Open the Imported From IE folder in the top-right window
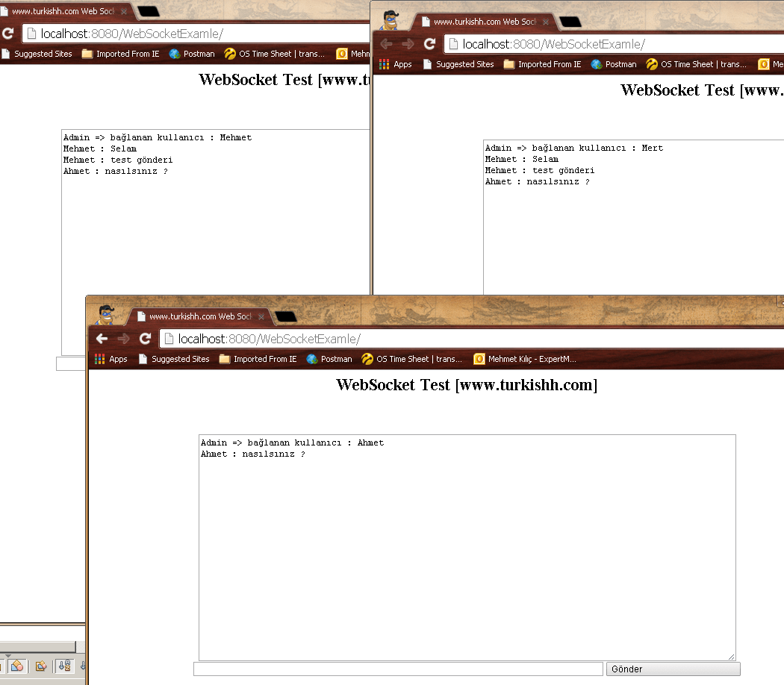The width and height of the screenshot is (784, 685). [x=542, y=64]
